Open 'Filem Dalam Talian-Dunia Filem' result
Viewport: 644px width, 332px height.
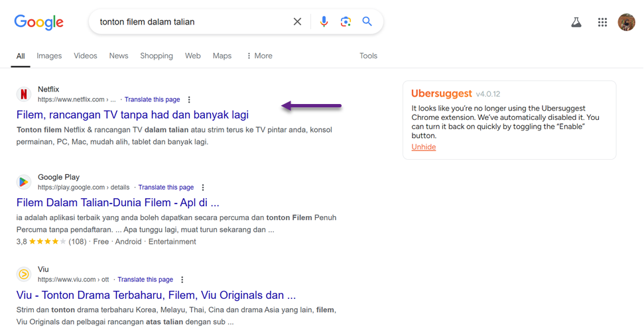[x=118, y=203]
